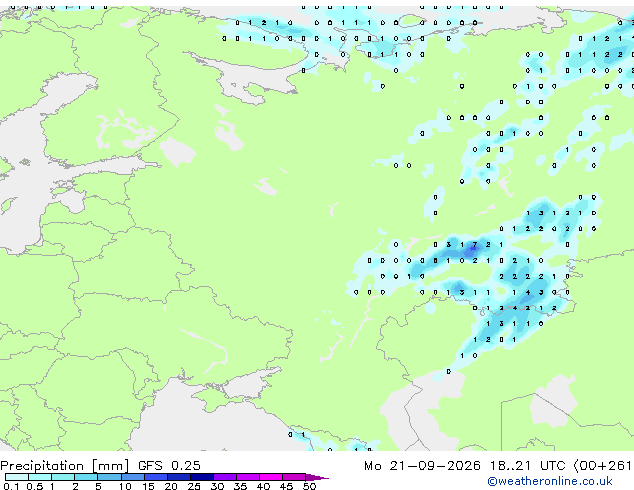Click the forecast date Mo 21-09-2026 text

click(x=422, y=466)
